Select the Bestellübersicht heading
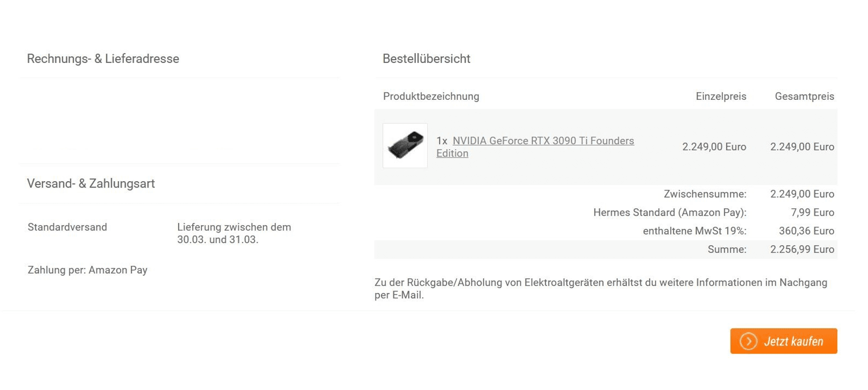 426,59
